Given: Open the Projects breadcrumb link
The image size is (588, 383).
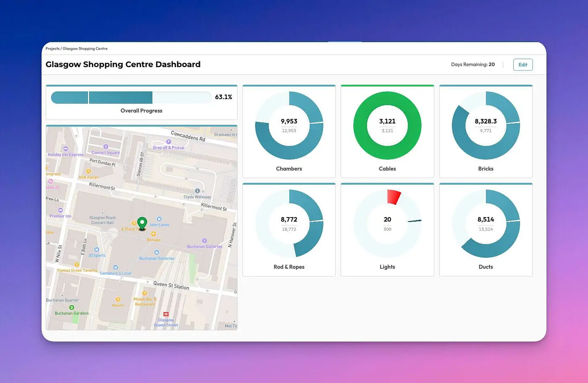Looking at the screenshot, I should (52, 48).
